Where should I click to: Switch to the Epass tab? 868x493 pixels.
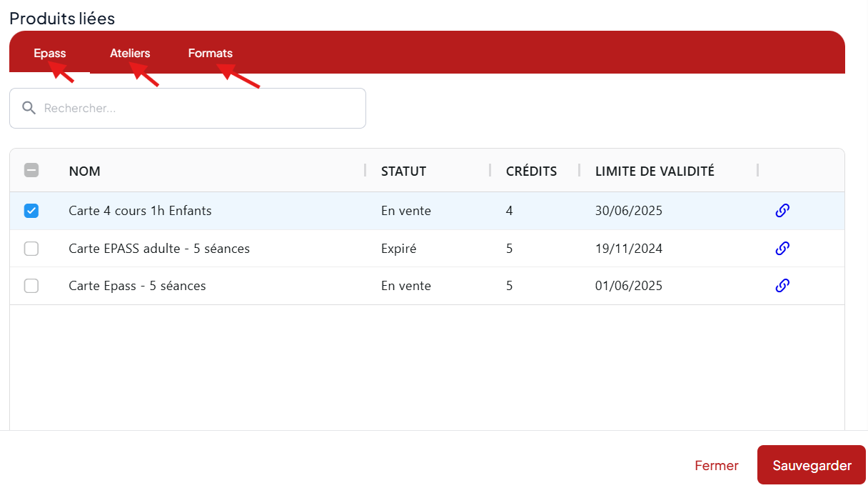pyautogui.click(x=49, y=54)
